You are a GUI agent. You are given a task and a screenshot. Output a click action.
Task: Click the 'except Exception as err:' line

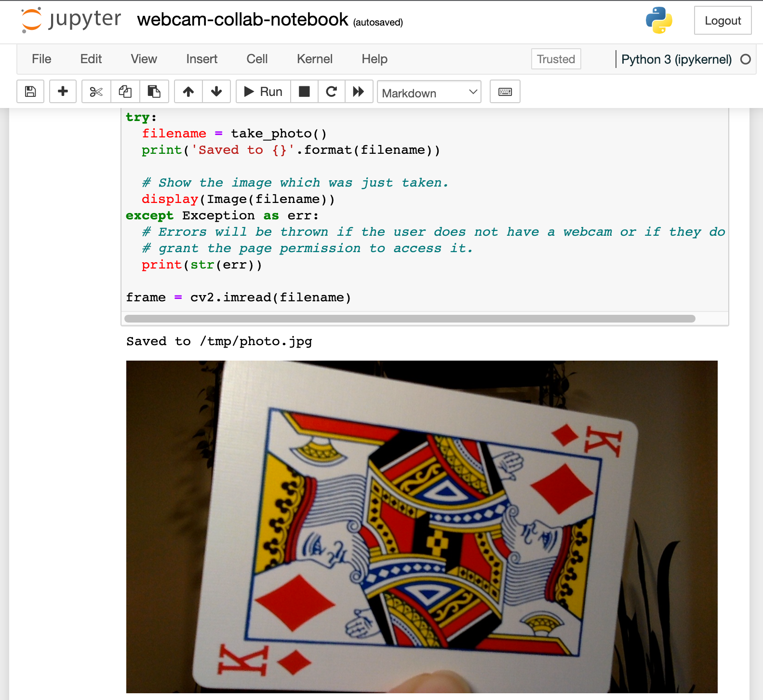222,215
